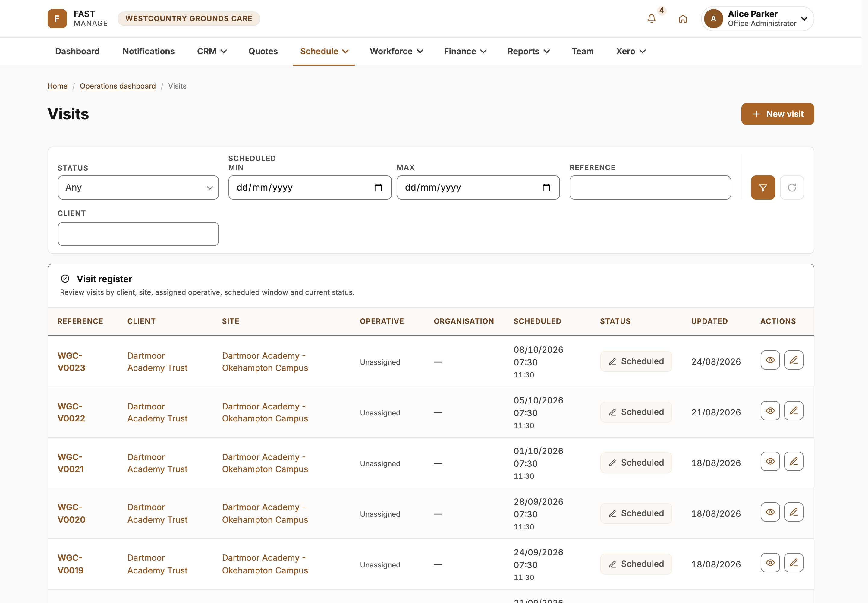Open the Schedule menu

(x=324, y=51)
